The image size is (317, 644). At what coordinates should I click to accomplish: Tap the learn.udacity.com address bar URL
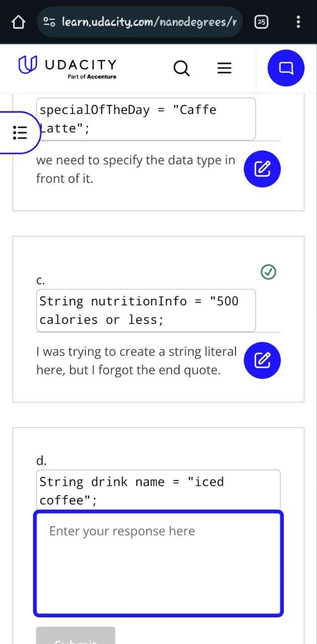149,22
